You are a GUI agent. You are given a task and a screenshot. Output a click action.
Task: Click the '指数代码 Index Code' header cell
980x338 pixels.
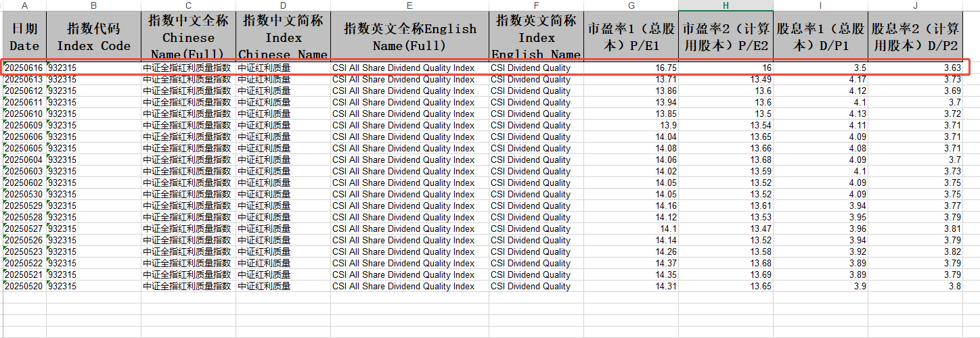click(93, 35)
